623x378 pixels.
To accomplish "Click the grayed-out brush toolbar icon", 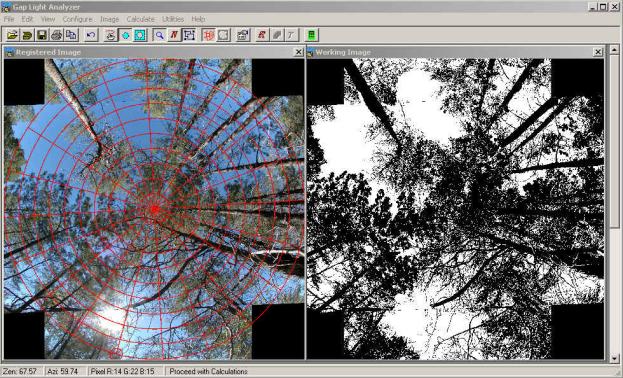I will click(x=277, y=35).
